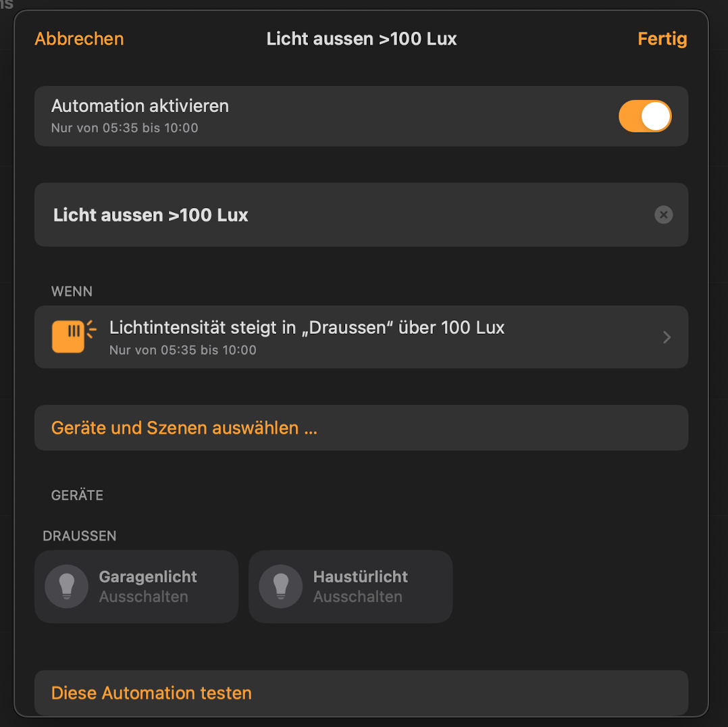Cancel editing with Abbrechen

pyautogui.click(x=79, y=39)
